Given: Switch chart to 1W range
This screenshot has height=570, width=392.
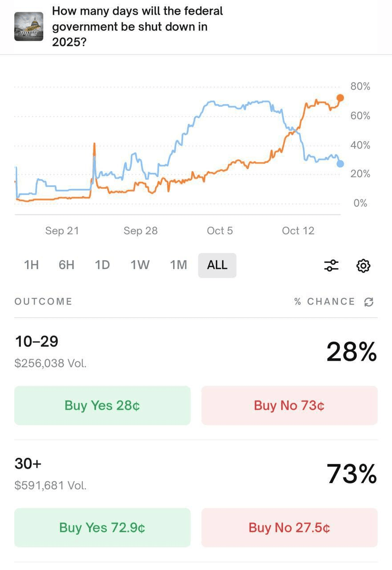Looking at the screenshot, I should [x=140, y=265].
